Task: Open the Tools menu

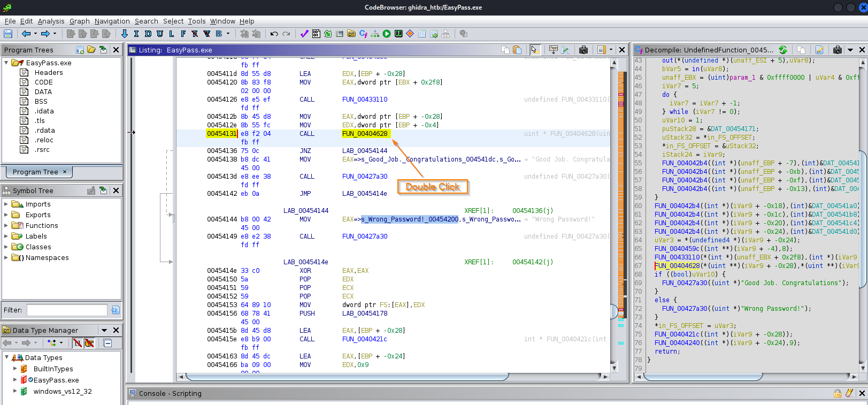Action: (197, 21)
